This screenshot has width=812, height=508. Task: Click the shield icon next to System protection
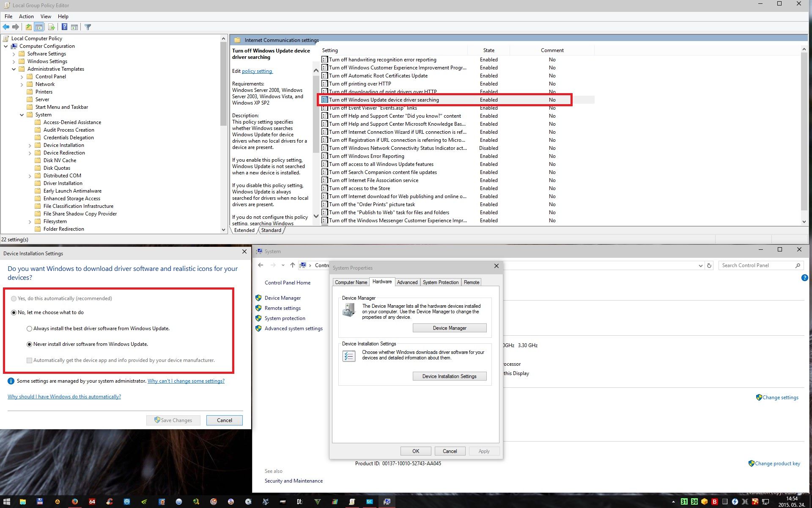[258, 318]
